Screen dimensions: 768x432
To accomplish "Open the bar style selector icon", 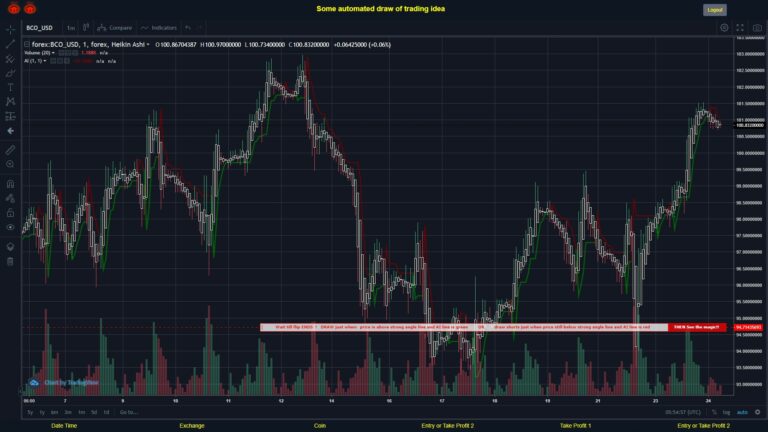I will pyautogui.click(x=86, y=27).
